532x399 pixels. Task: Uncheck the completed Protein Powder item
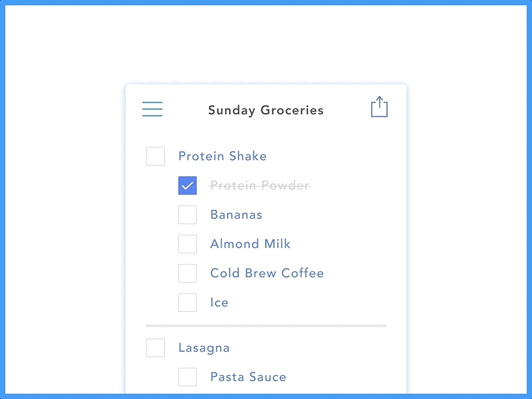point(188,186)
